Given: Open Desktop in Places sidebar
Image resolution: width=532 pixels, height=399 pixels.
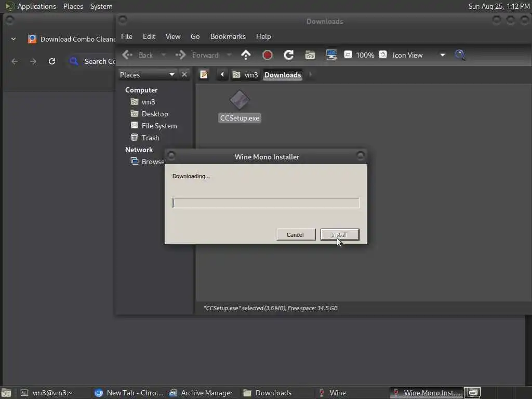Looking at the screenshot, I should [x=149, y=114].
